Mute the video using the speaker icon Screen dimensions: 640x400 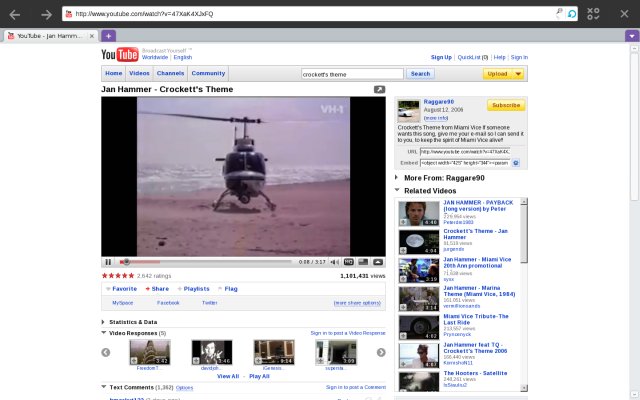tap(335, 262)
